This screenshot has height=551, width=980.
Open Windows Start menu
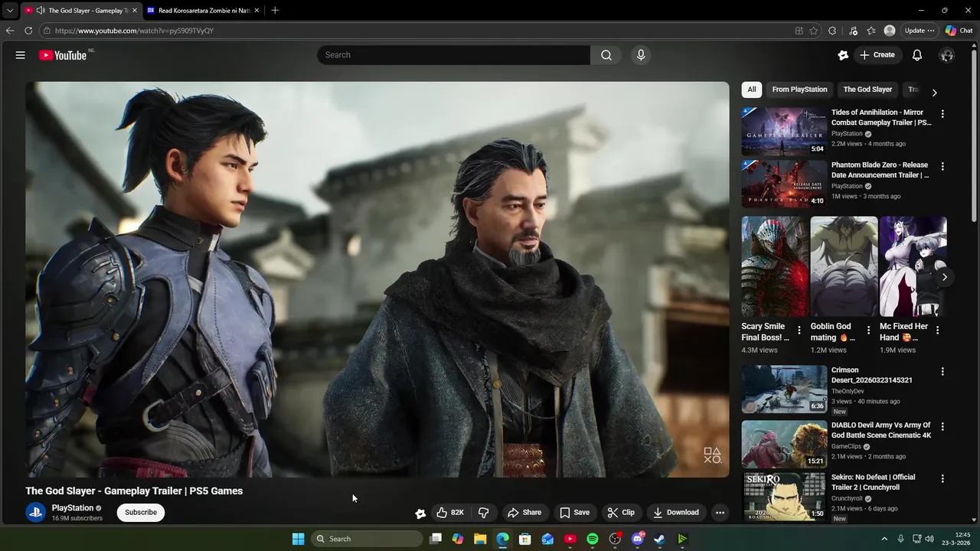298,539
